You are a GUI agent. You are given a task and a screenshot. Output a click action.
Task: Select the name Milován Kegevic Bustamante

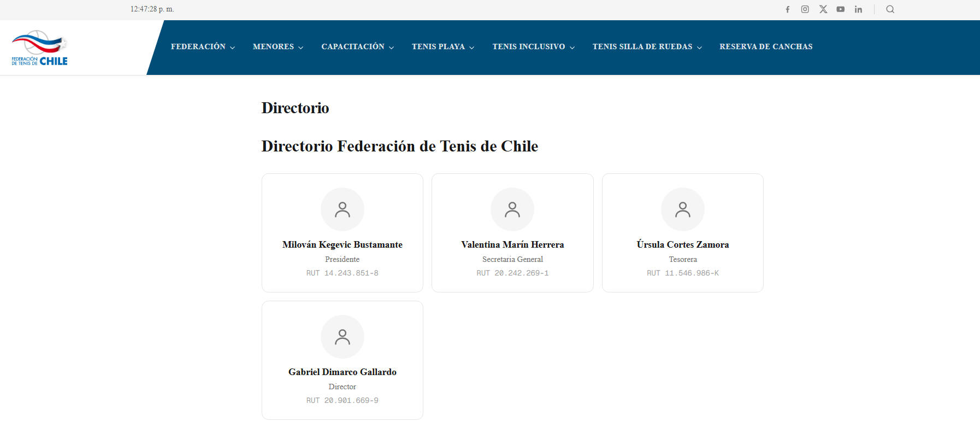click(x=343, y=244)
